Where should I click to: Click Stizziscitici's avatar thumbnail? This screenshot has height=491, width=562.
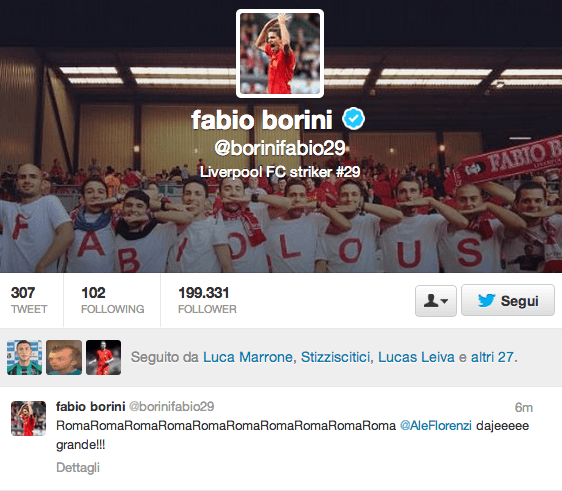click(x=64, y=357)
